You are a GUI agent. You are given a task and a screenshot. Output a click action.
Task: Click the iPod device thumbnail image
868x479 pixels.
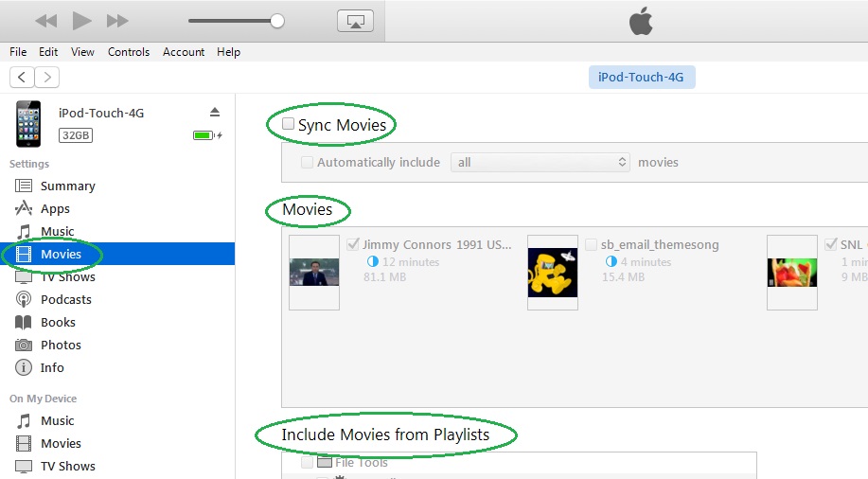[28, 123]
